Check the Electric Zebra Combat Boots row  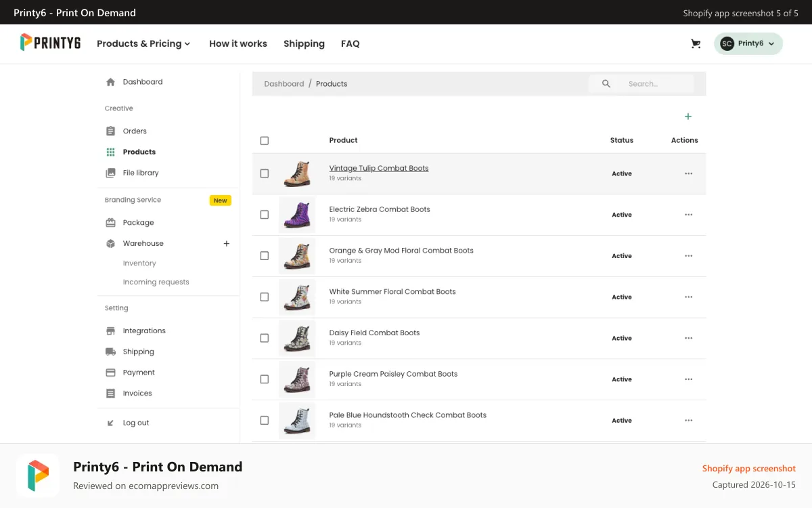265,215
